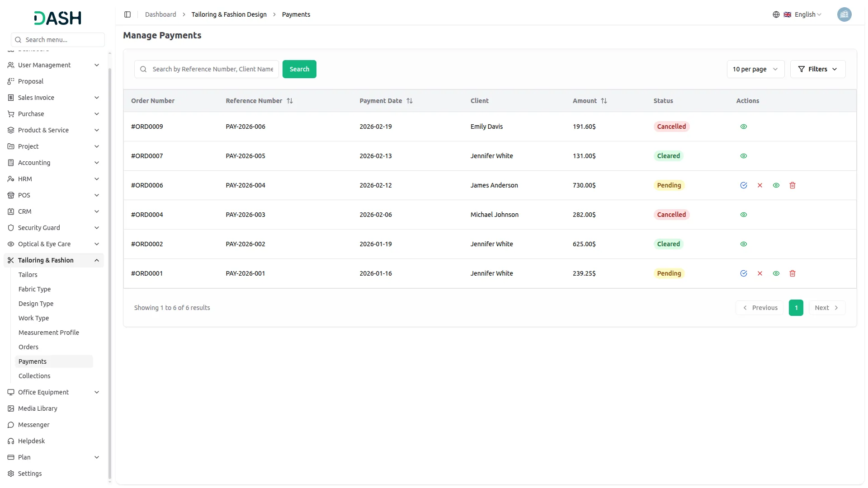Click the green Search button
The image size is (868, 488).
(x=299, y=69)
